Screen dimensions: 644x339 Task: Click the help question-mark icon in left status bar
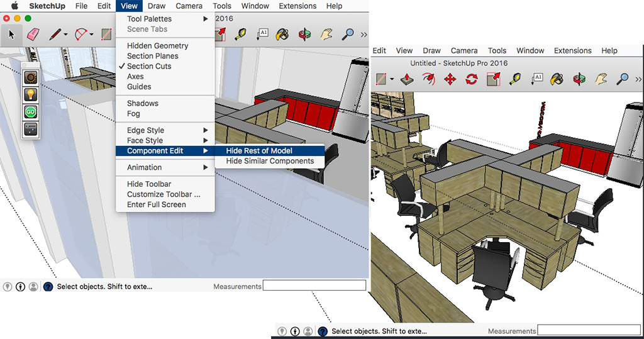pos(48,286)
